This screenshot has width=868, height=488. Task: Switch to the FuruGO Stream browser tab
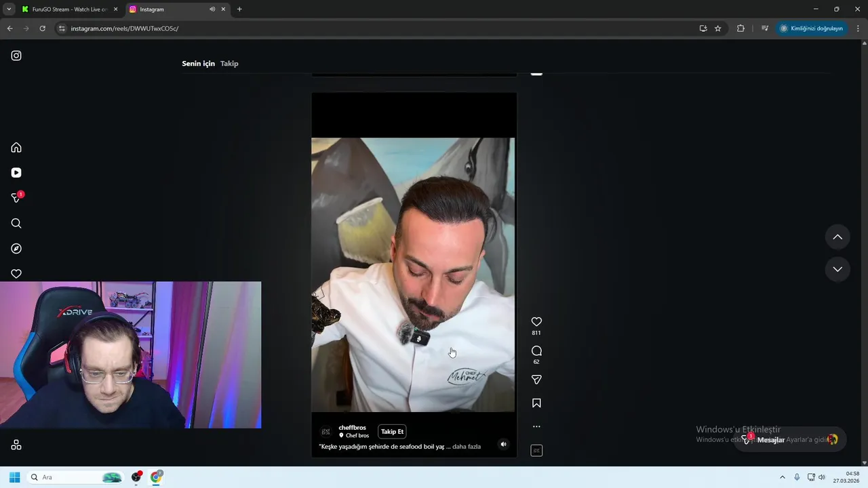(x=69, y=9)
